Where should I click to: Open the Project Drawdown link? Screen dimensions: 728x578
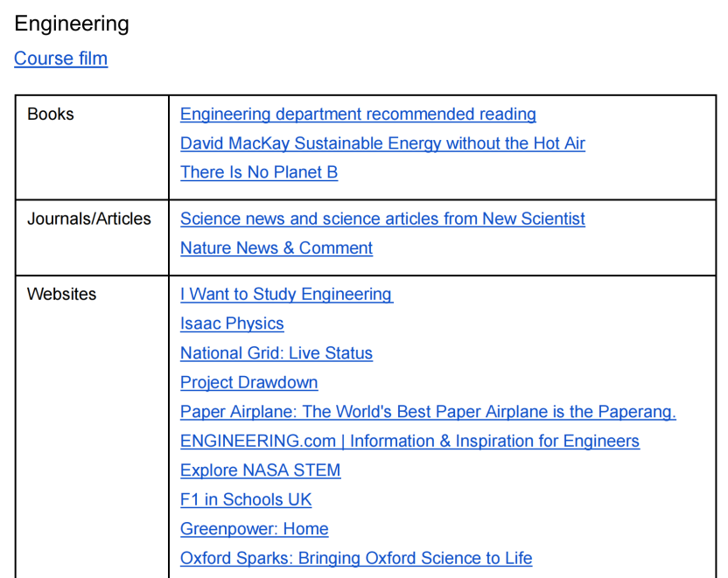tap(248, 382)
